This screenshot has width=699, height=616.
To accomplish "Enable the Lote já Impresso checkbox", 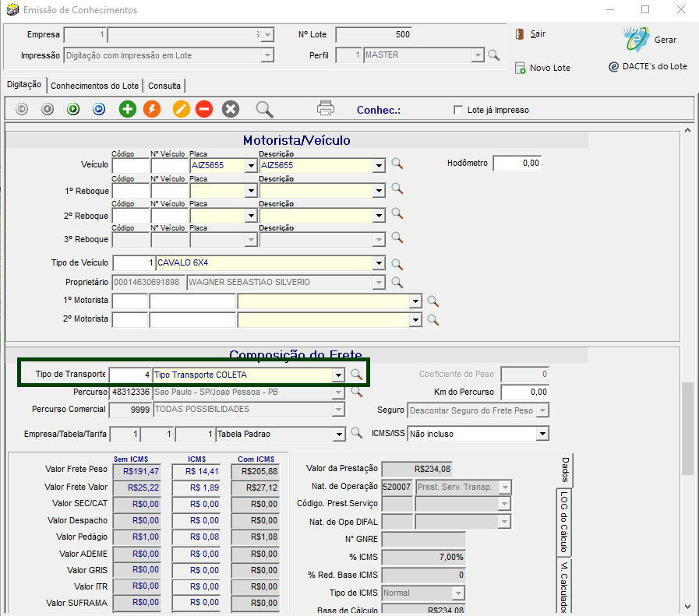I will (458, 110).
